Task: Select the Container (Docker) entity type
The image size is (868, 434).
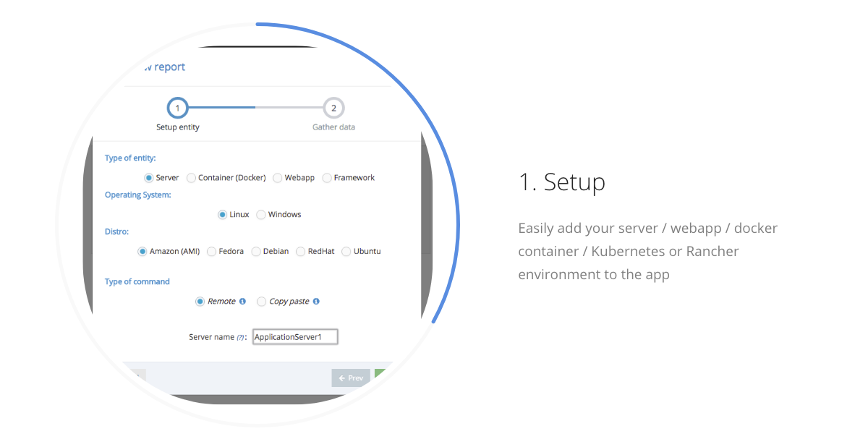Action: [191, 177]
